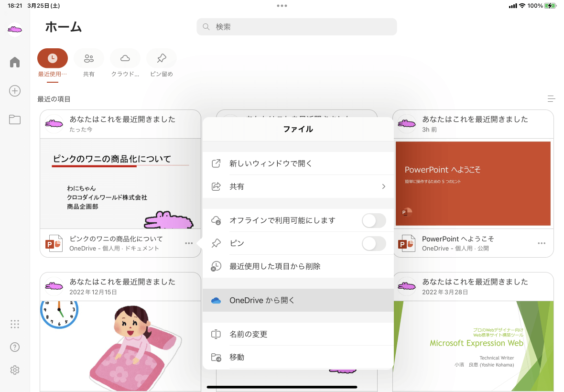The height and width of the screenshot is (392, 564).
Task: Click the move folder icon
Action: coord(216,357)
